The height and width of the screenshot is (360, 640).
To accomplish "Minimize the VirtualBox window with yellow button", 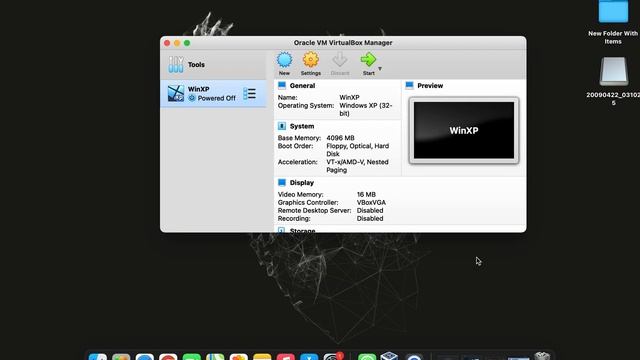I will tap(177, 43).
